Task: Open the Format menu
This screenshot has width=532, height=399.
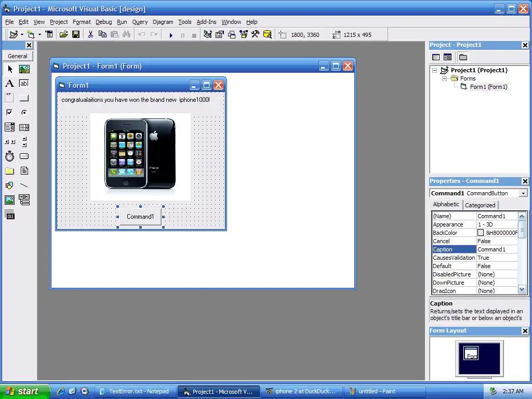Action: (82, 22)
